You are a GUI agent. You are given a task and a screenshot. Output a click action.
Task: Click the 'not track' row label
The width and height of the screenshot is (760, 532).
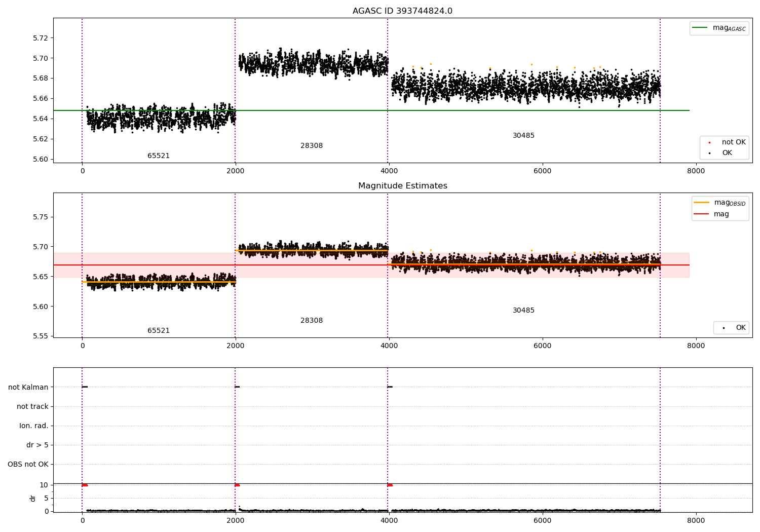click(x=32, y=407)
